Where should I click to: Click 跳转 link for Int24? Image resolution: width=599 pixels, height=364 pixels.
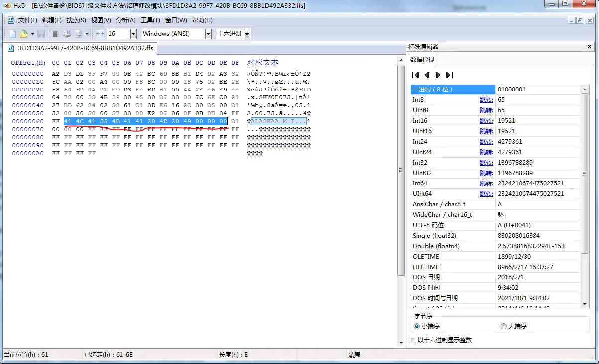pyautogui.click(x=486, y=142)
